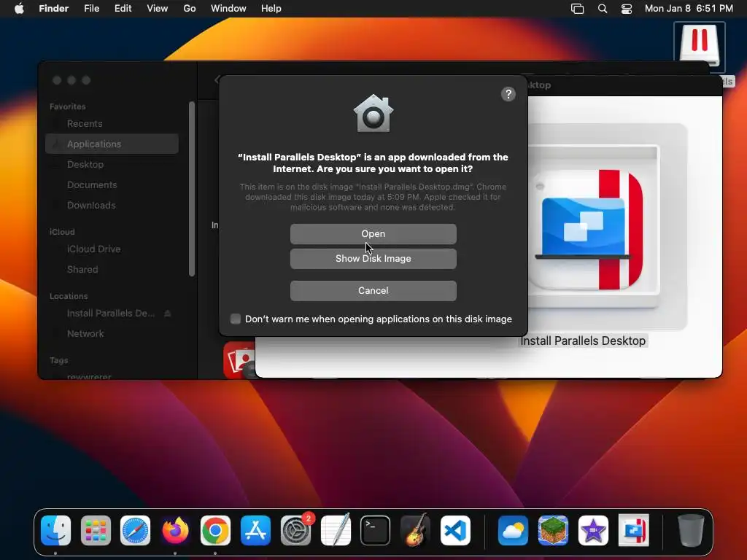Open Finder from the Dock
747x560 pixels.
(x=55, y=531)
